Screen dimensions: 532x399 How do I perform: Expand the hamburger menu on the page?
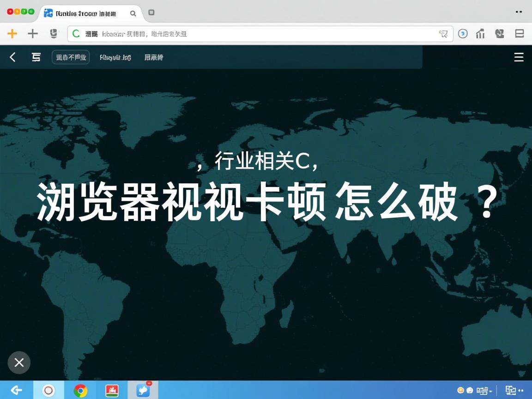pyautogui.click(x=519, y=57)
